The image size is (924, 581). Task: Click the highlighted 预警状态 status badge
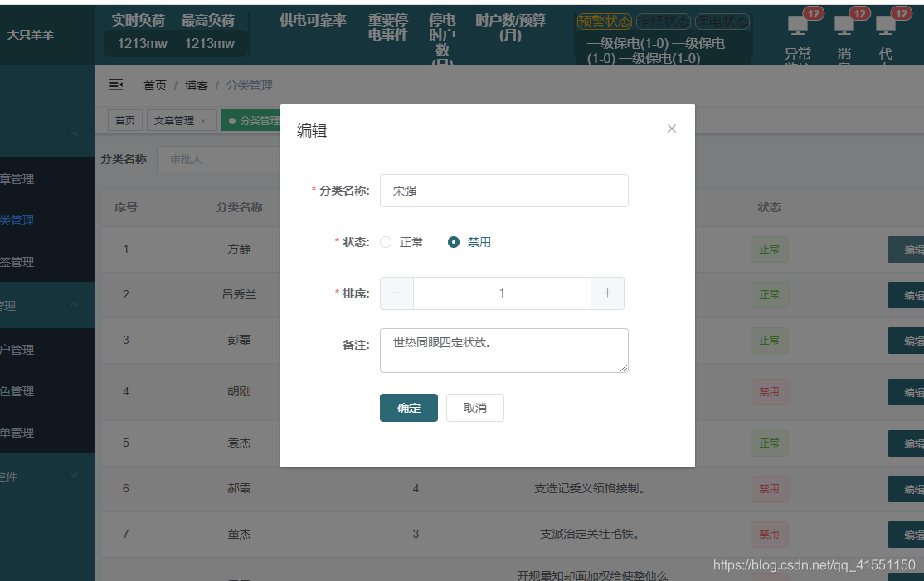click(603, 22)
